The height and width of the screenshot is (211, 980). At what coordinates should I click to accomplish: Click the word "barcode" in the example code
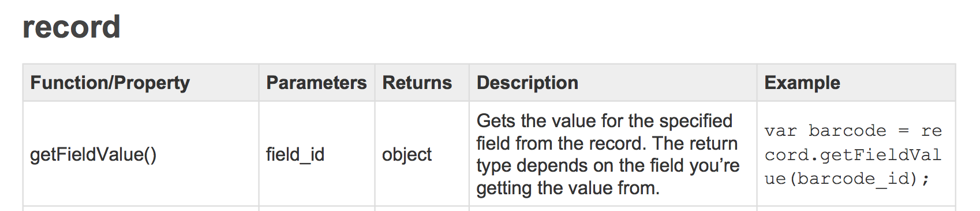(847, 131)
